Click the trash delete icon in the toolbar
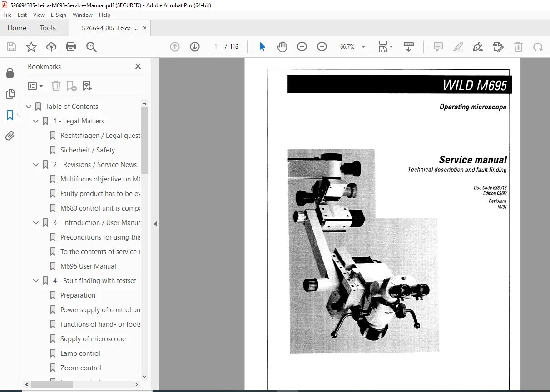This screenshot has width=550, height=392. click(518, 47)
